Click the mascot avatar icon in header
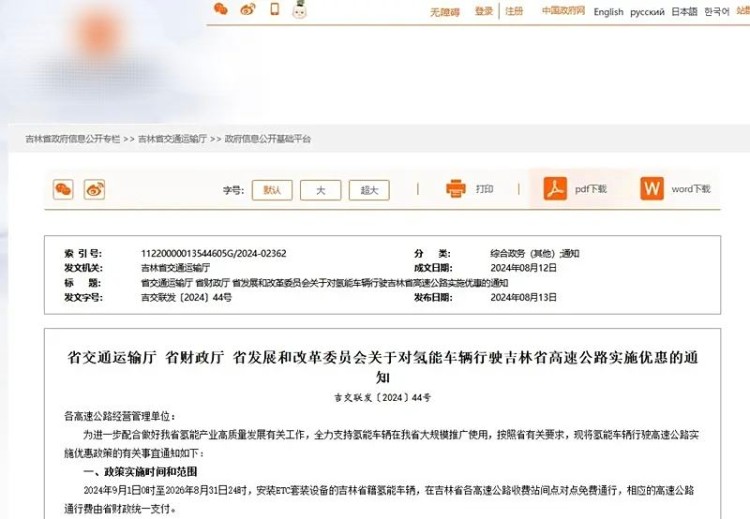 (x=298, y=10)
